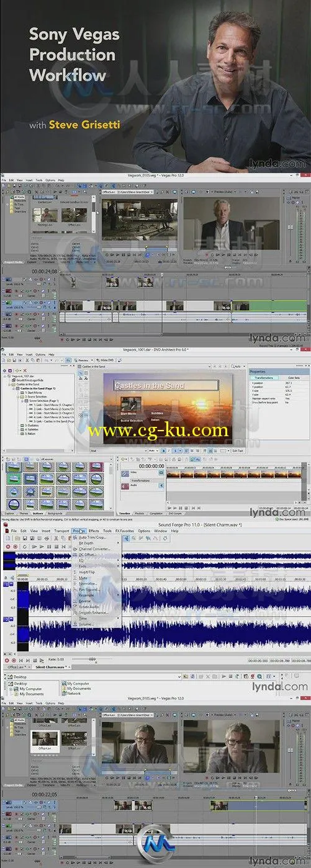The width and height of the screenshot is (311, 868).
Task: Switch to the Transformations tab in Properties
Action: pos(264,377)
